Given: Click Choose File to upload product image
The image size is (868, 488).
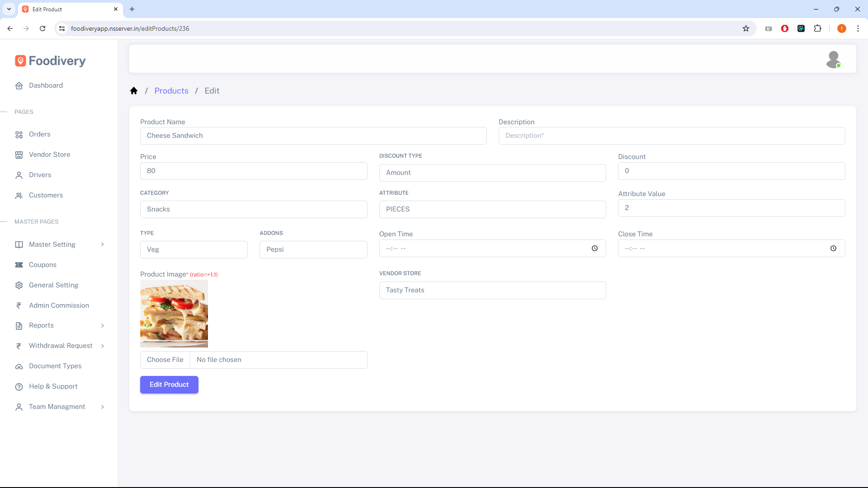Looking at the screenshot, I should pos(165,360).
